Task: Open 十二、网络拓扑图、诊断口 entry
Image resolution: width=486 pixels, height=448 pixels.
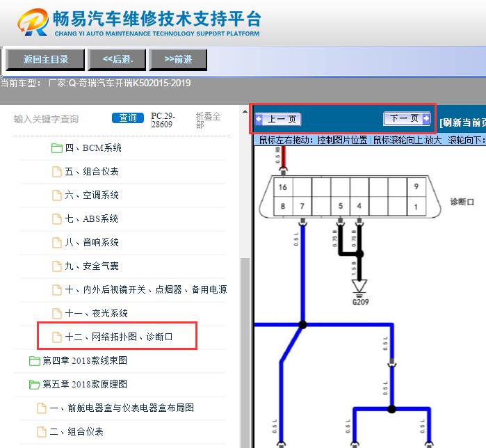Action: click(x=119, y=337)
